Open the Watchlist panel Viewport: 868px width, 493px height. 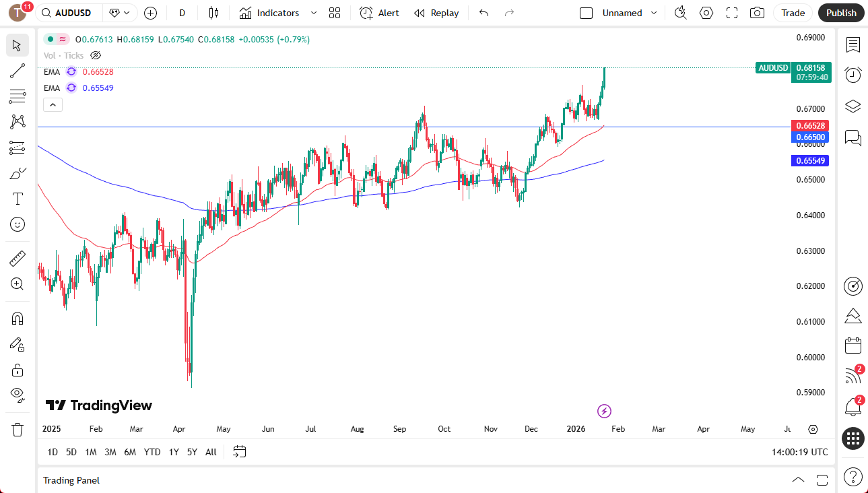(x=853, y=44)
